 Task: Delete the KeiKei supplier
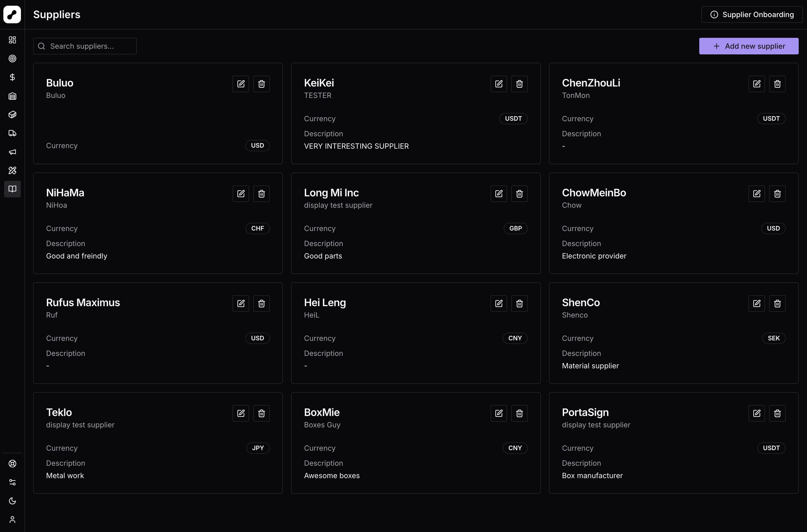click(519, 84)
